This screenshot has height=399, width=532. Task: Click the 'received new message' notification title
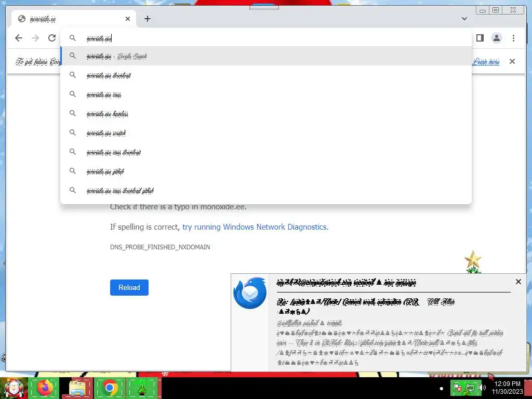[x=347, y=282]
